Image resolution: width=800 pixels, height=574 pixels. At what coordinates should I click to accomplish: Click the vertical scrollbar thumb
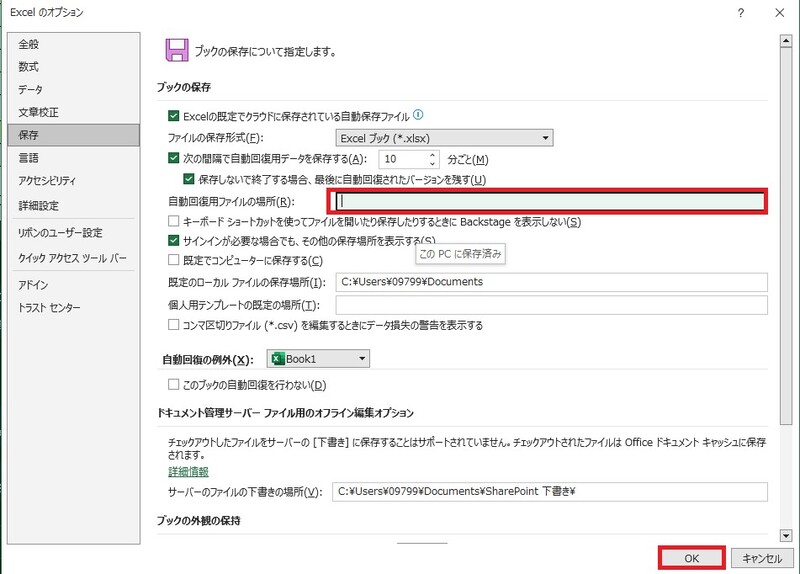point(786,236)
